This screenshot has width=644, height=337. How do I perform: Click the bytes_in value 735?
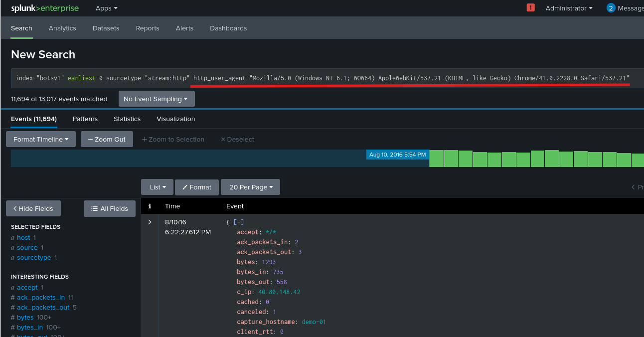coord(278,272)
